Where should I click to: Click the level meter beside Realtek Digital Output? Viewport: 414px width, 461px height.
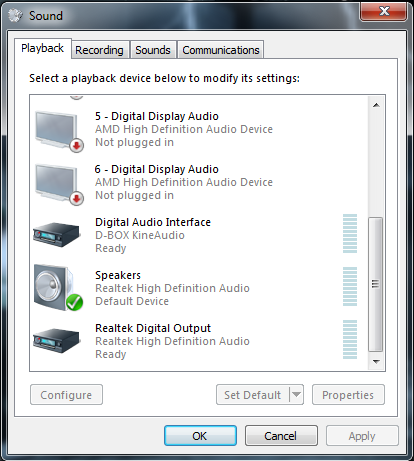point(350,340)
